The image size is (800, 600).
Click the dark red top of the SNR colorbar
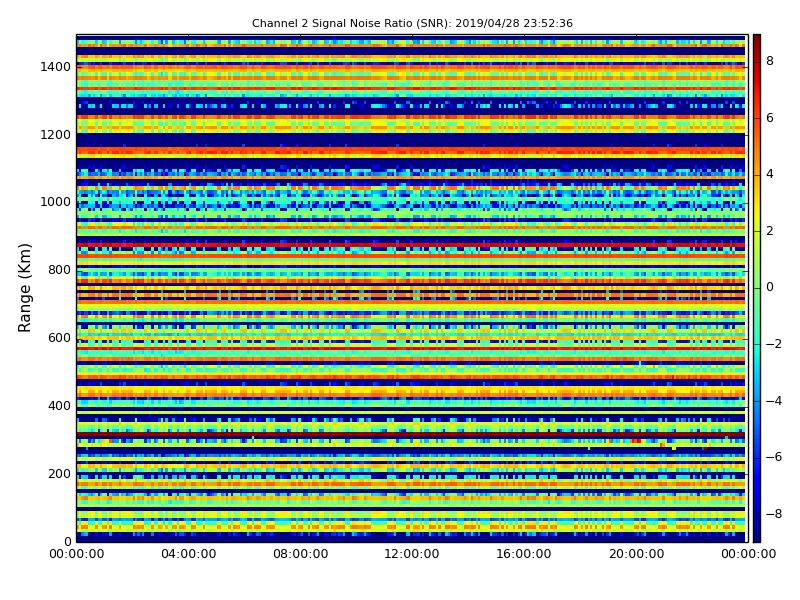[757, 41]
